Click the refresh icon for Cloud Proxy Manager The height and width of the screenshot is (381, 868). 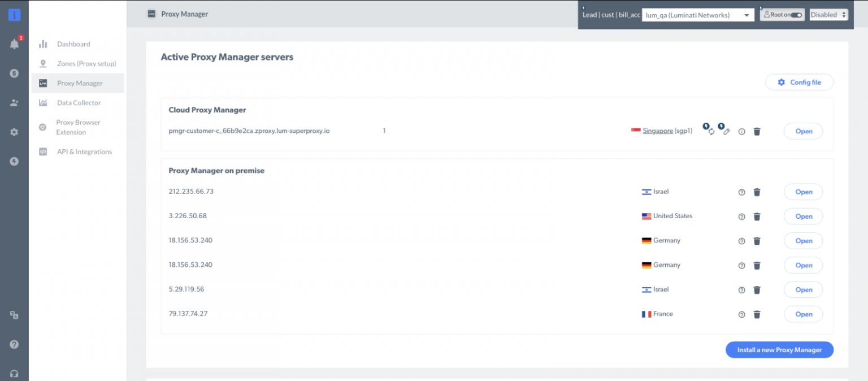(x=711, y=132)
